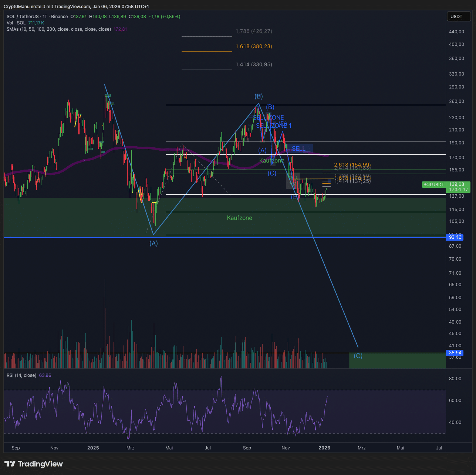
Task: Click the green SOLUSDT price tag
Action: coord(433,184)
